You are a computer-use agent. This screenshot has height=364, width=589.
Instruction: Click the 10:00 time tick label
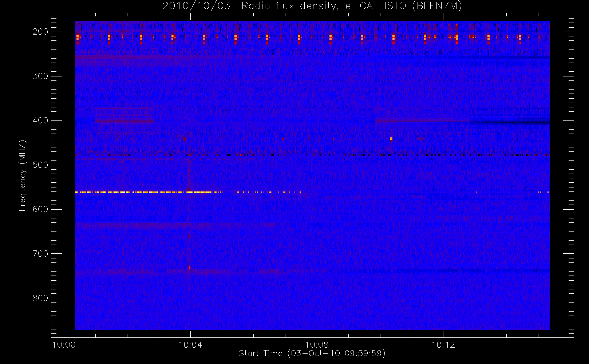click(x=64, y=345)
